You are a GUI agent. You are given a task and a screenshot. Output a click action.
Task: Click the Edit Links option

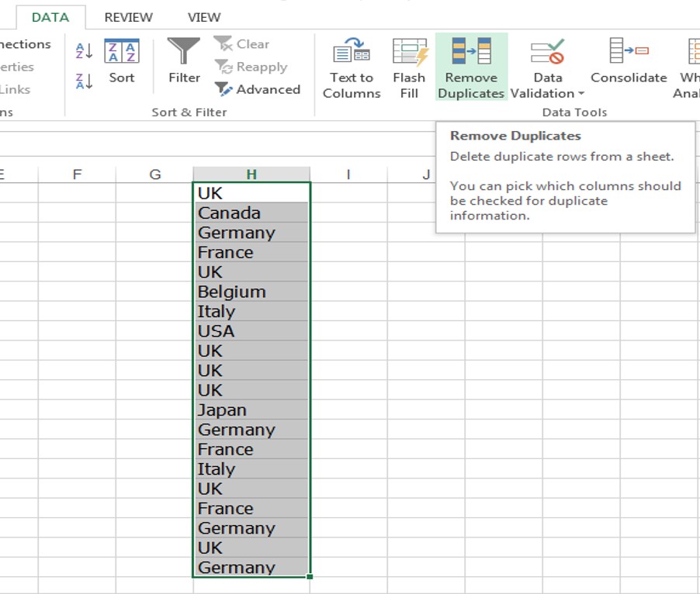point(15,89)
